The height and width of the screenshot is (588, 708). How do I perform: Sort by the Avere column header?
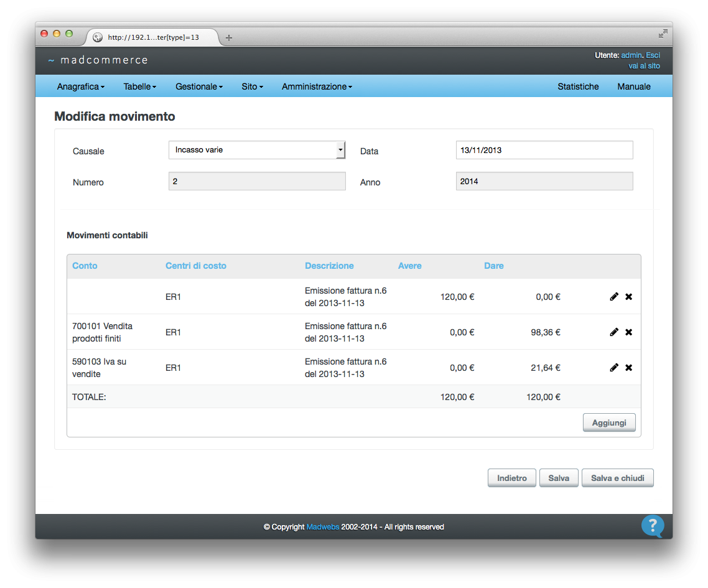pyautogui.click(x=409, y=266)
